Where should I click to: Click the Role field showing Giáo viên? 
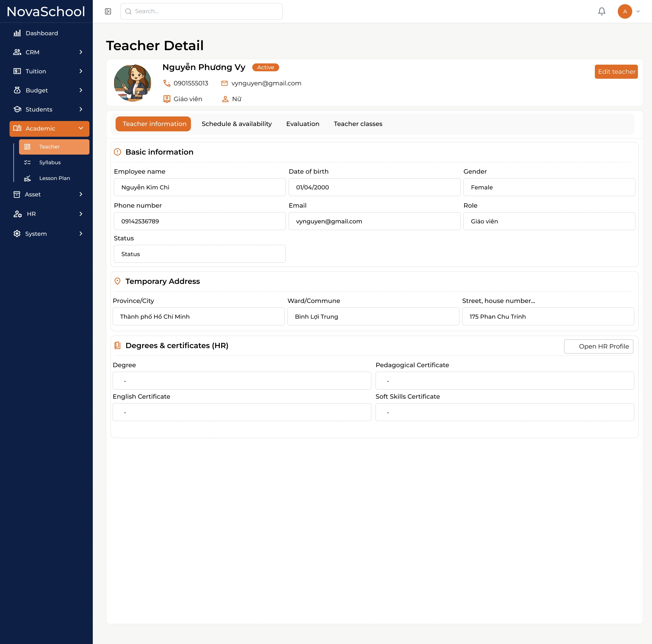click(x=549, y=221)
